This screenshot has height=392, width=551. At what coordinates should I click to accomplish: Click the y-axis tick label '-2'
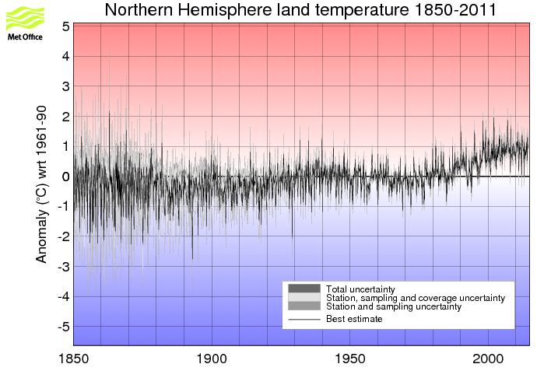point(64,236)
